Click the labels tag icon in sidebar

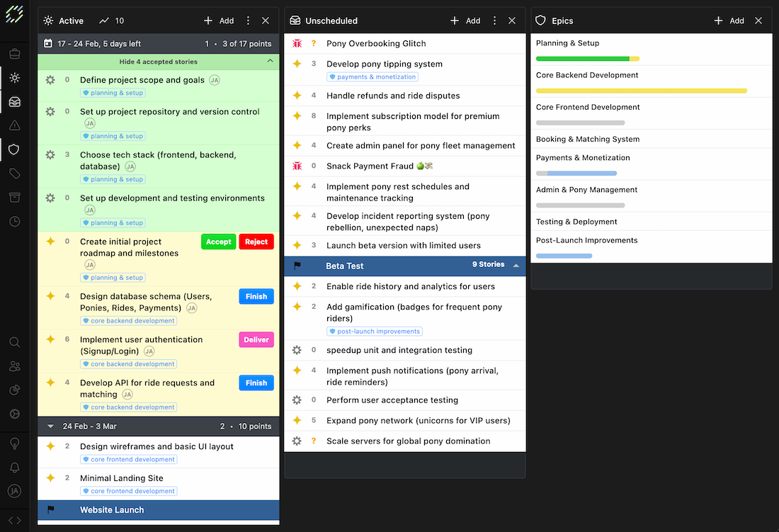pyautogui.click(x=14, y=174)
